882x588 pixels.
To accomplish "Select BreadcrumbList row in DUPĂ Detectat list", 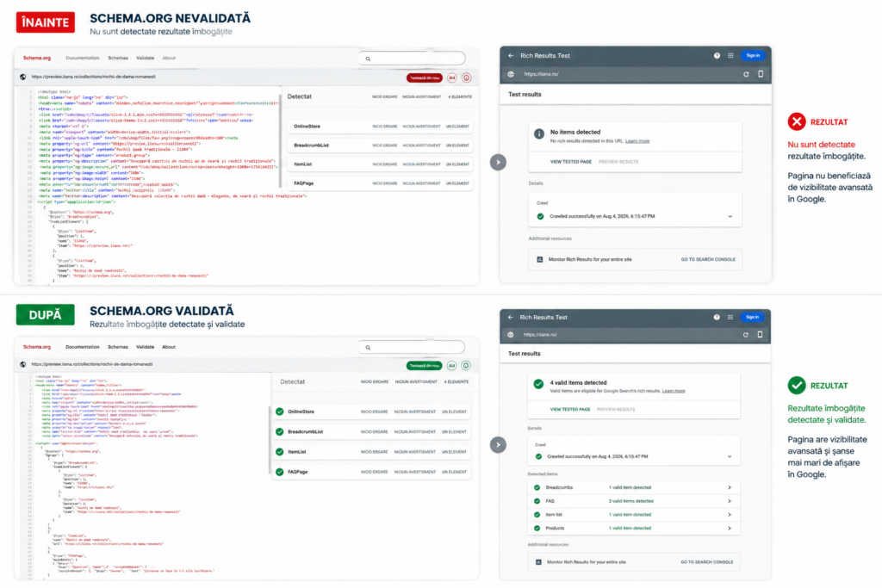I will pos(372,431).
